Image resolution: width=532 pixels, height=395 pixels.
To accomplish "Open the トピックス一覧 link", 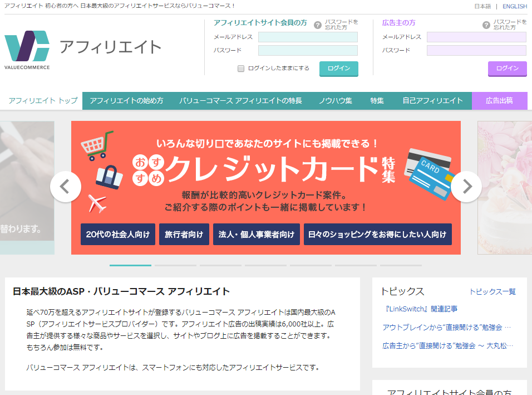I will coord(492,292).
